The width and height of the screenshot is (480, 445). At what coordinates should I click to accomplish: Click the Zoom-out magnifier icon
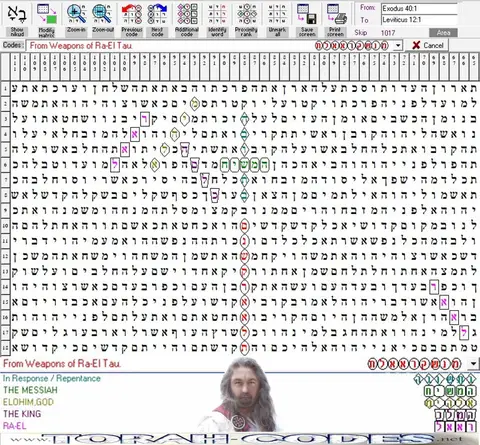102,14
